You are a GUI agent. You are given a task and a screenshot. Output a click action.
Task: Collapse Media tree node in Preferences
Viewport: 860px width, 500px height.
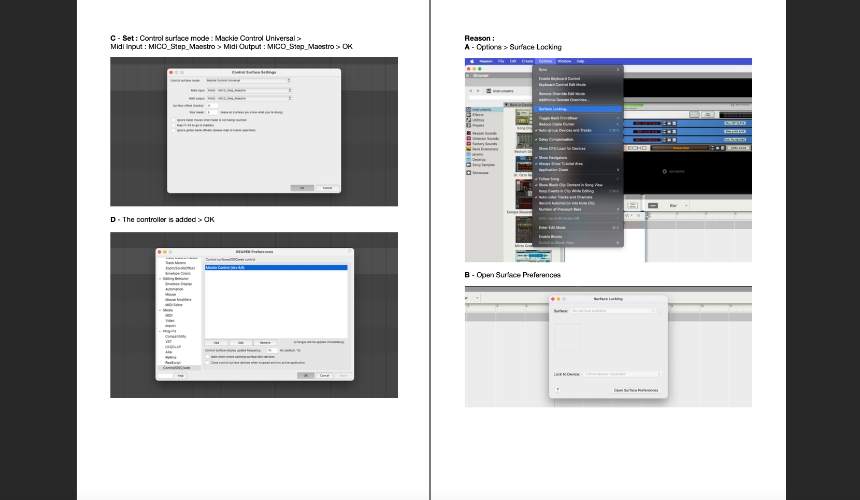point(160,310)
